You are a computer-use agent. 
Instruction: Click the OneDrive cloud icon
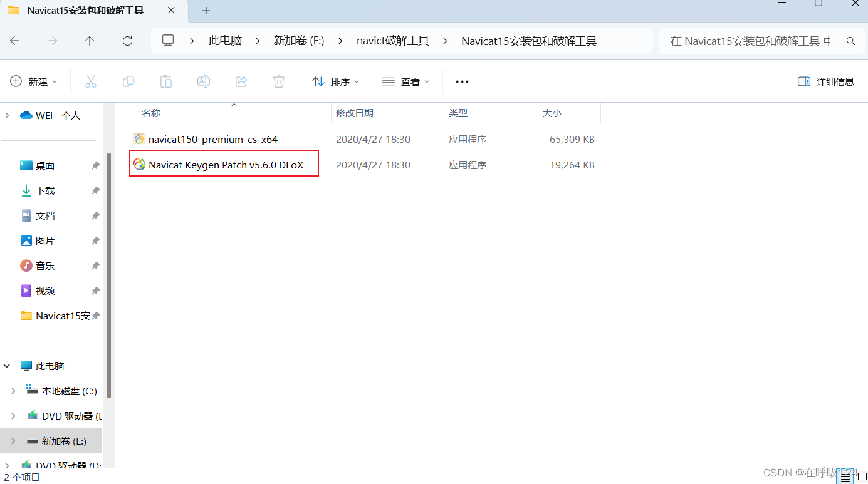(26, 115)
